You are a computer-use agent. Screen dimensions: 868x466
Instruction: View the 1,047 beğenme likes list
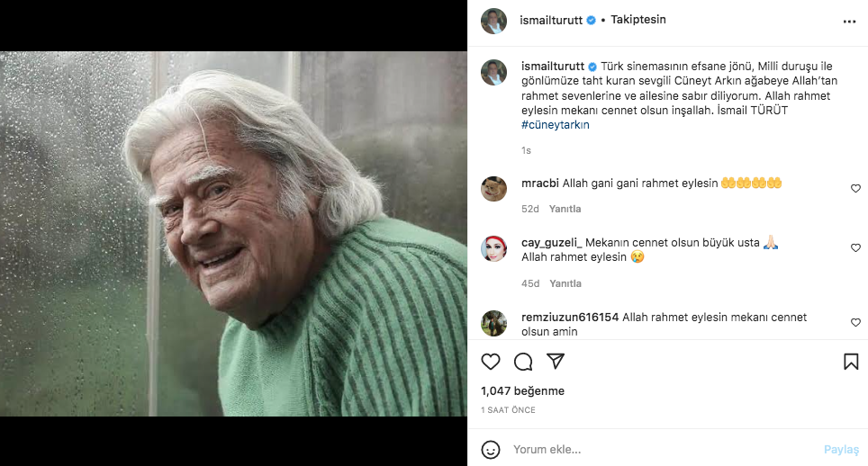[522, 391]
